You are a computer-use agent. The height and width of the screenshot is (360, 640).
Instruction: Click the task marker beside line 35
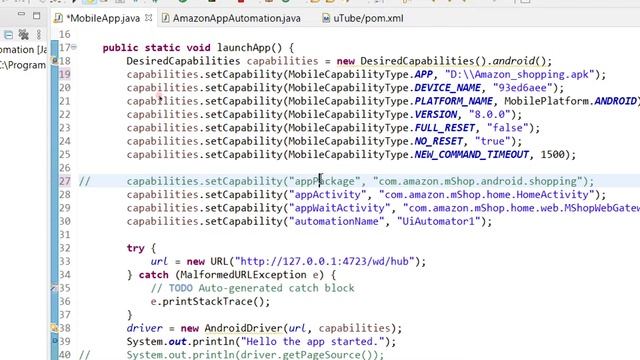(x=54, y=288)
